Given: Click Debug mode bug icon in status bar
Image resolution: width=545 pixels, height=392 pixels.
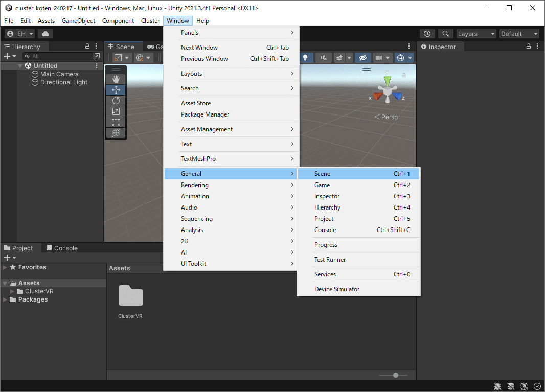Looking at the screenshot, I should (497, 386).
